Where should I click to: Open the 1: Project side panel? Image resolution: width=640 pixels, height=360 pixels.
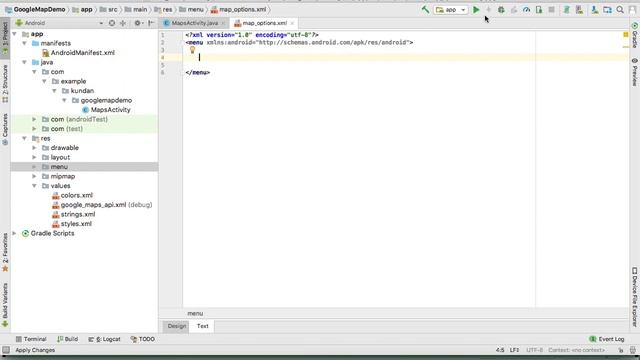(5, 38)
